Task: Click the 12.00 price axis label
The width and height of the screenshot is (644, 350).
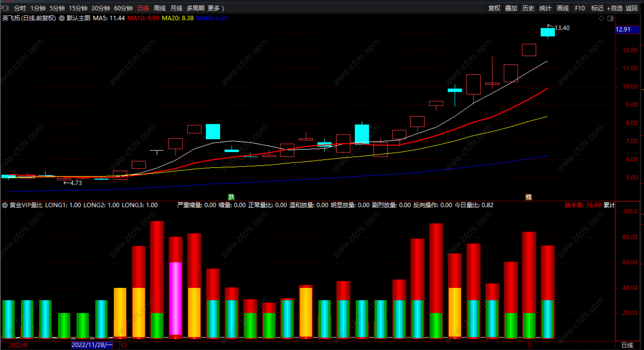Action: 630,50
